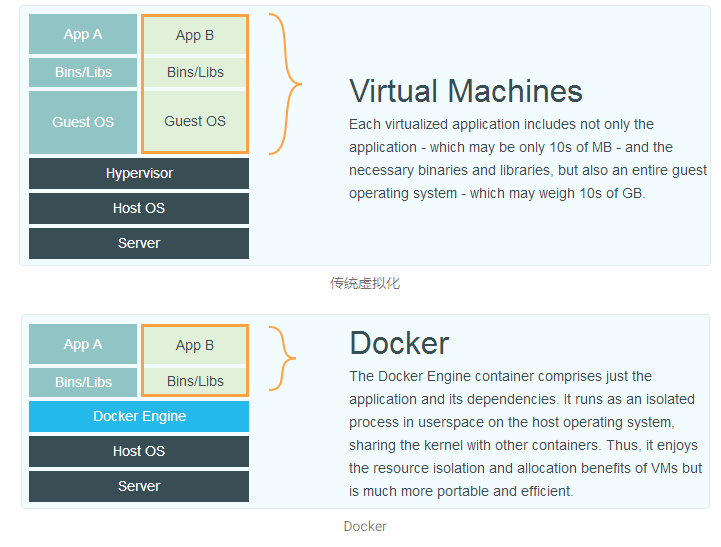
Task: Select App B block in Docker diagram
Action: [195, 345]
